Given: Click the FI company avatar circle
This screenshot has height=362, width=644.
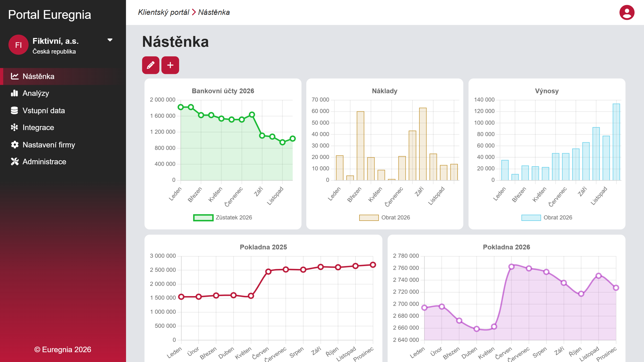Looking at the screenshot, I should coord(18,45).
